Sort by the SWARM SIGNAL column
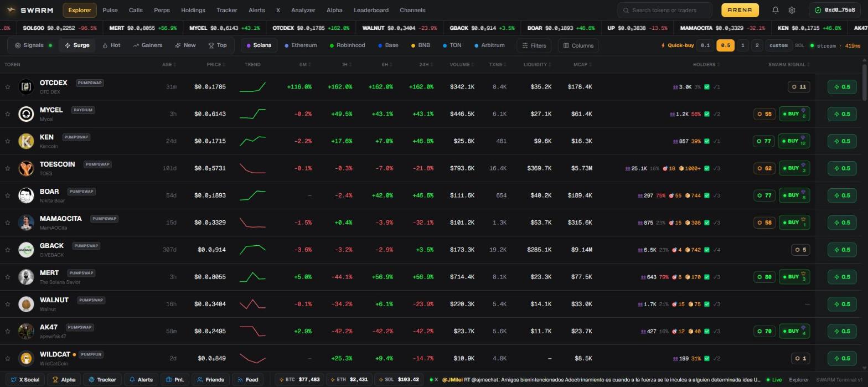 pos(789,65)
